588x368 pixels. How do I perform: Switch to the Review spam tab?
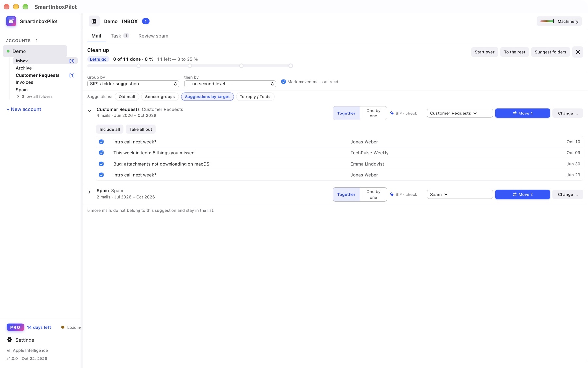tap(153, 36)
